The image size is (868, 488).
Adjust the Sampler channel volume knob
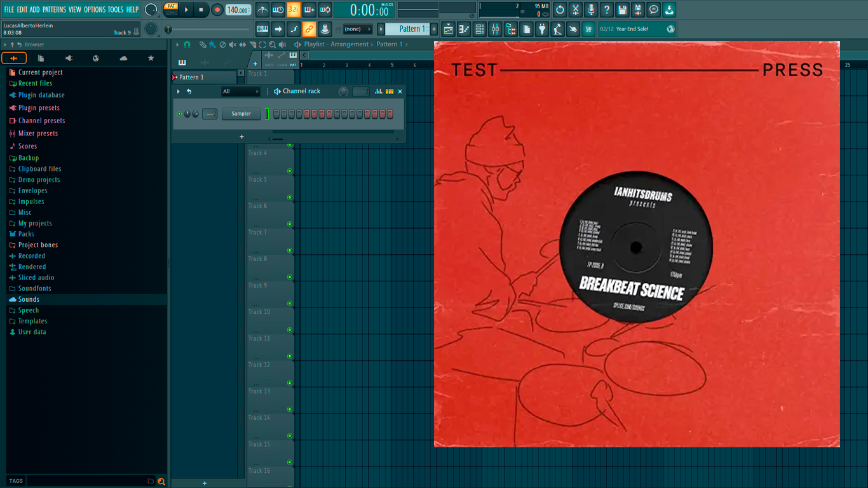point(195,114)
